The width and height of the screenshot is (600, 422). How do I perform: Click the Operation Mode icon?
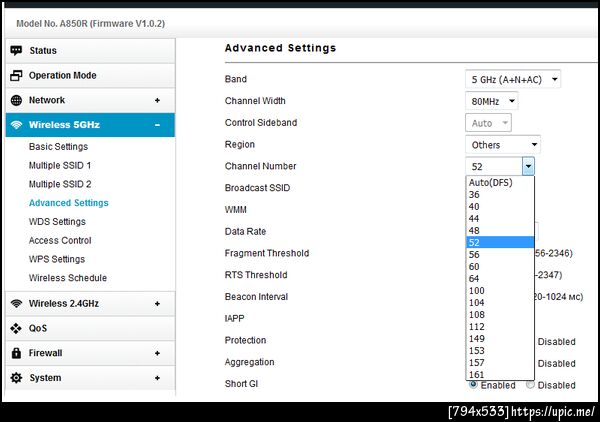pos(16,76)
